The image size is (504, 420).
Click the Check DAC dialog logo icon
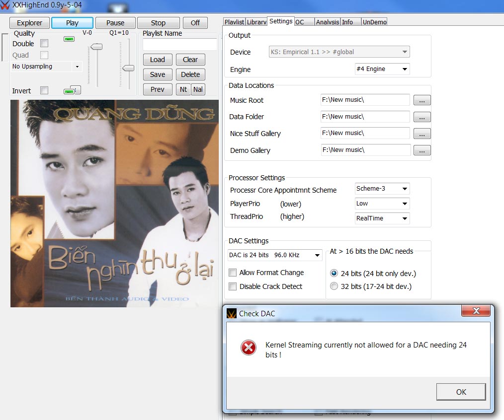click(x=231, y=313)
